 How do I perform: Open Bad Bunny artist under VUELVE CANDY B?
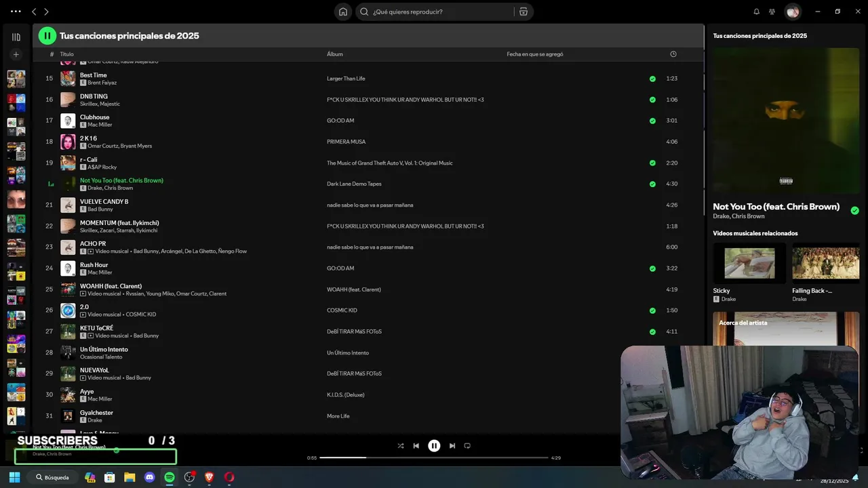(100, 209)
